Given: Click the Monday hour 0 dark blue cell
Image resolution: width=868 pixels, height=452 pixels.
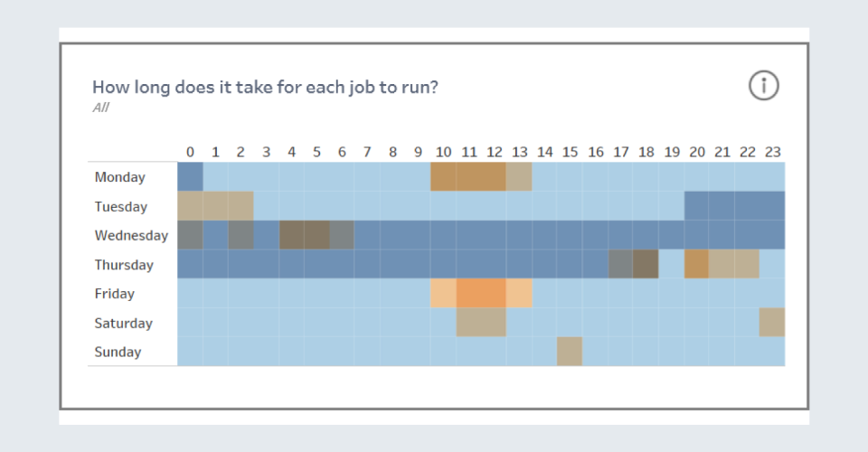Looking at the screenshot, I should click(x=190, y=177).
